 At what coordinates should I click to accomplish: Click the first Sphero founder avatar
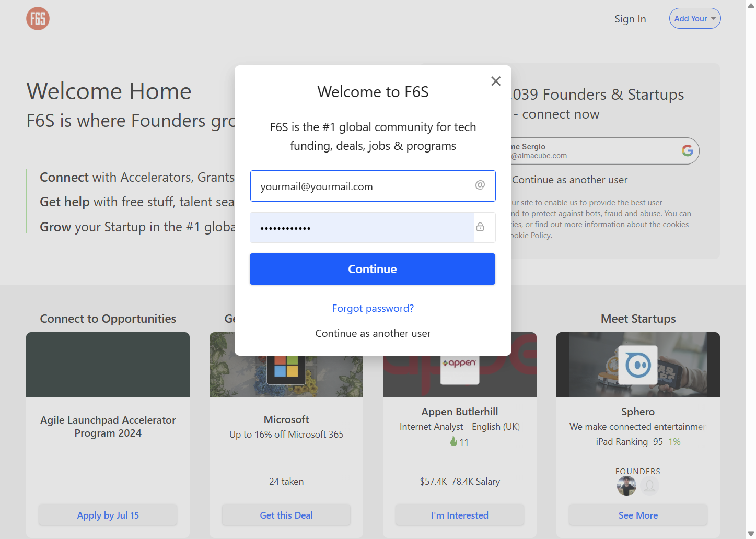(626, 486)
